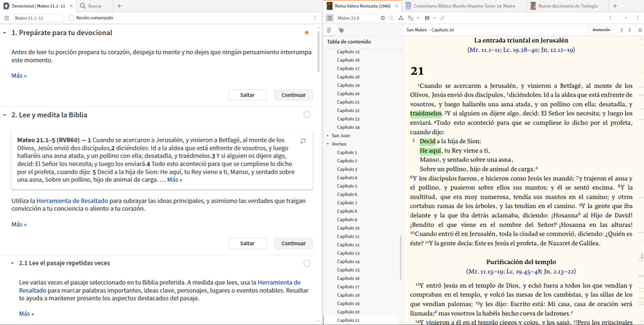644x325 pixels.
Task: Click the Mateo 21.1–11 reference input field
Action: point(39,18)
